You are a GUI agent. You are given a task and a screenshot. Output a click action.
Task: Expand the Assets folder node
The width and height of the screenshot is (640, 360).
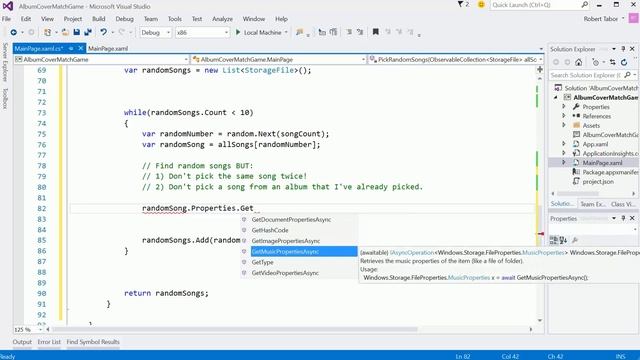tap(564, 125)
